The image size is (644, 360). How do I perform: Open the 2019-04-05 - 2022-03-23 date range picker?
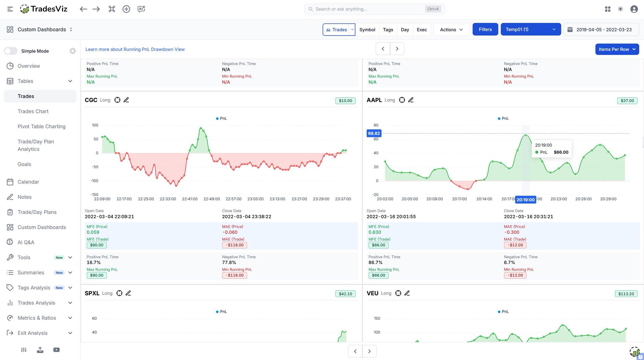point(601,30)
